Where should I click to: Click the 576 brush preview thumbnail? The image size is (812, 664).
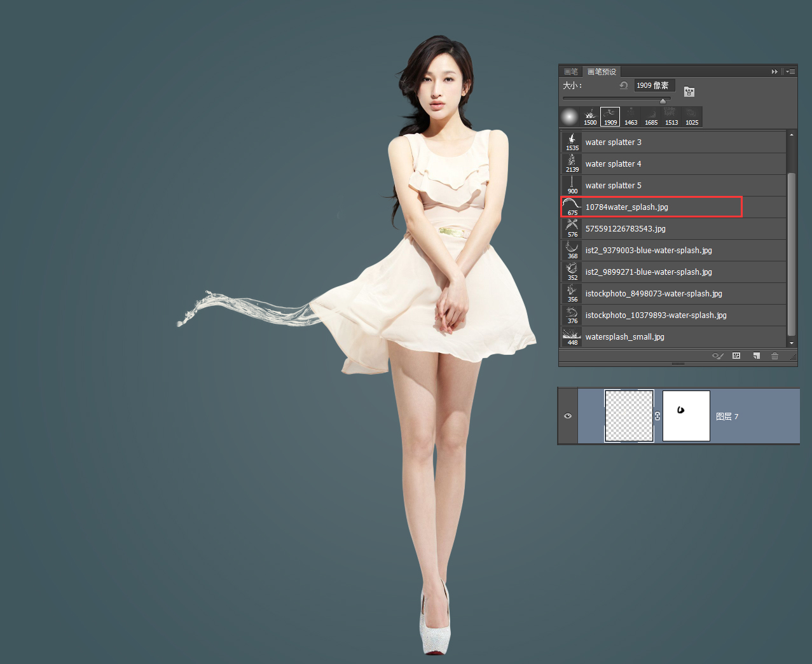tap(572, 229)
